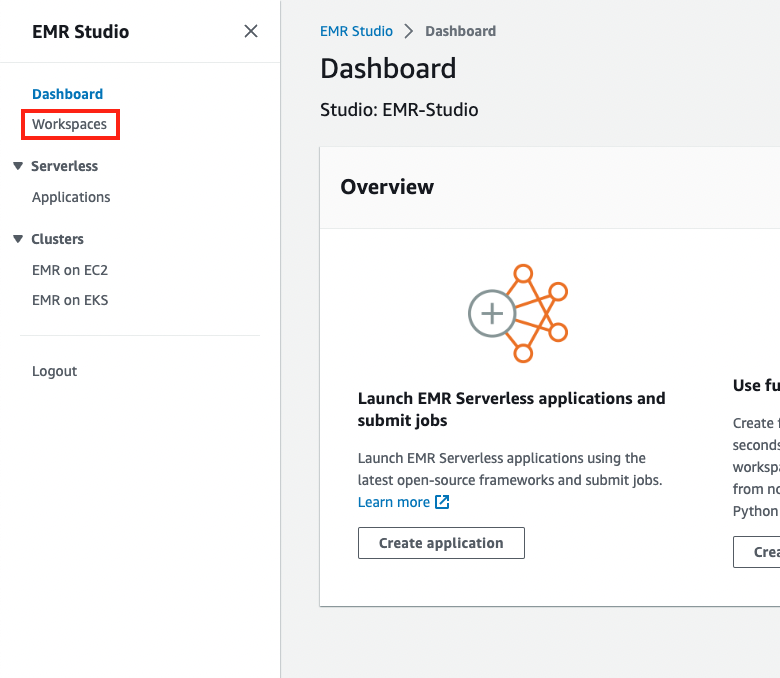The width and height of the screenshot is (780, 678).
Task: Click the EMR Studio sidebar title
Action: [x=80, y=31]
